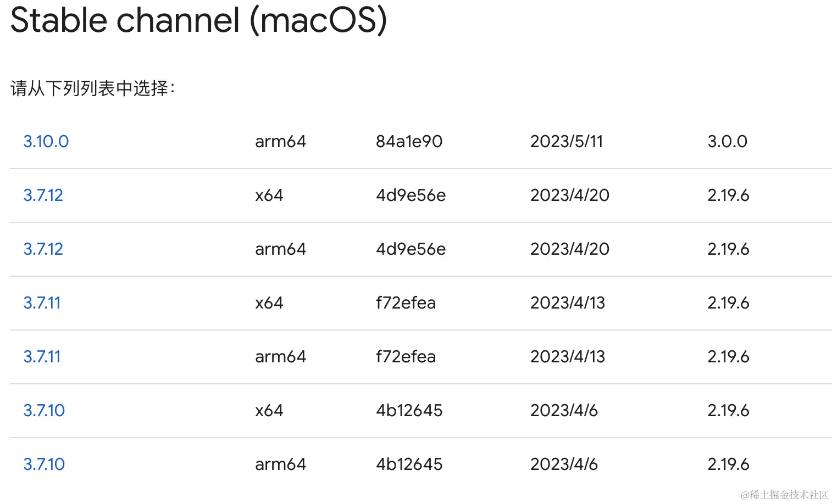Open the 3.7.10 x64 download link
The image size is (832, 504).
coord(44,411)
